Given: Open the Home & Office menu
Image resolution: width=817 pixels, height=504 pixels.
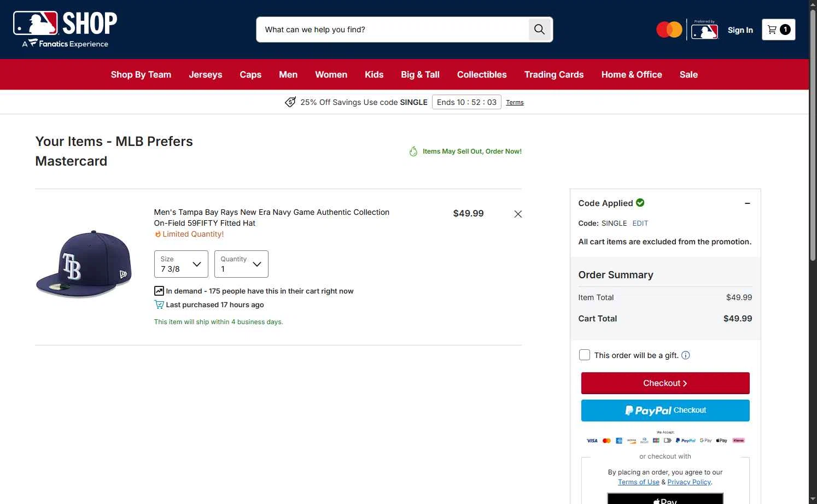Looking at the screenshot, I should click(632, 74).
